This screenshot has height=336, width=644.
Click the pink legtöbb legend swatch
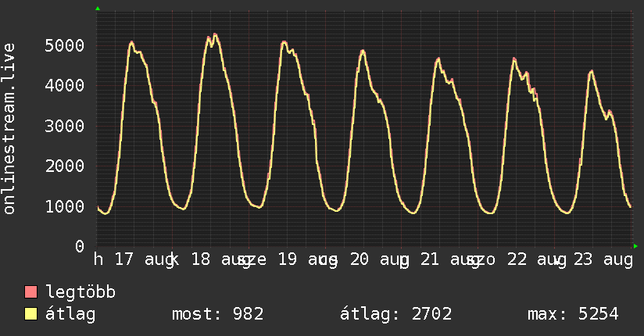30,292
